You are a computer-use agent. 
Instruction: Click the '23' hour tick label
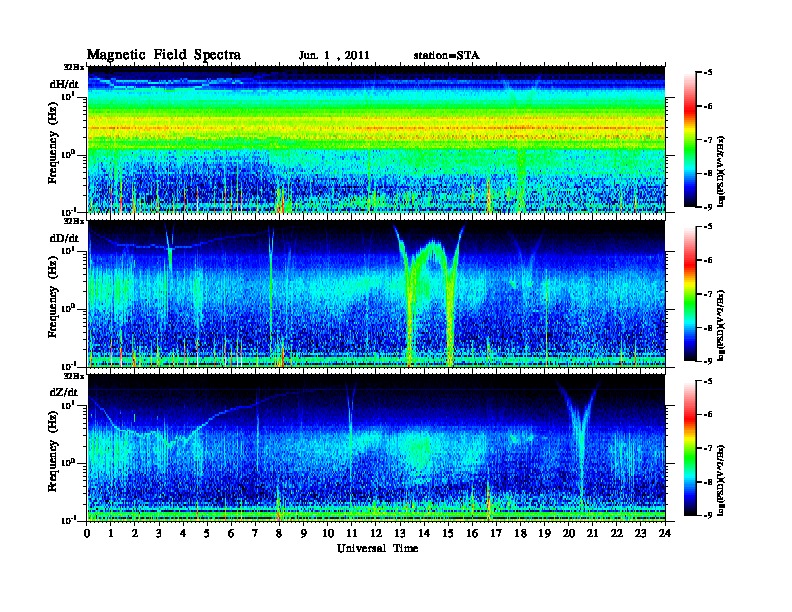click(x=640, y=533)
